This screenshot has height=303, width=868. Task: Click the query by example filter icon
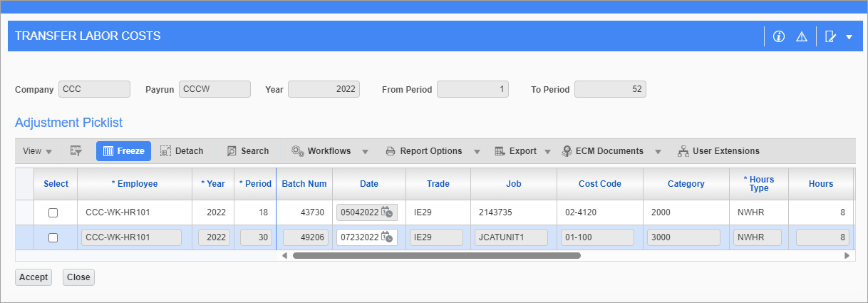point(76,151)
